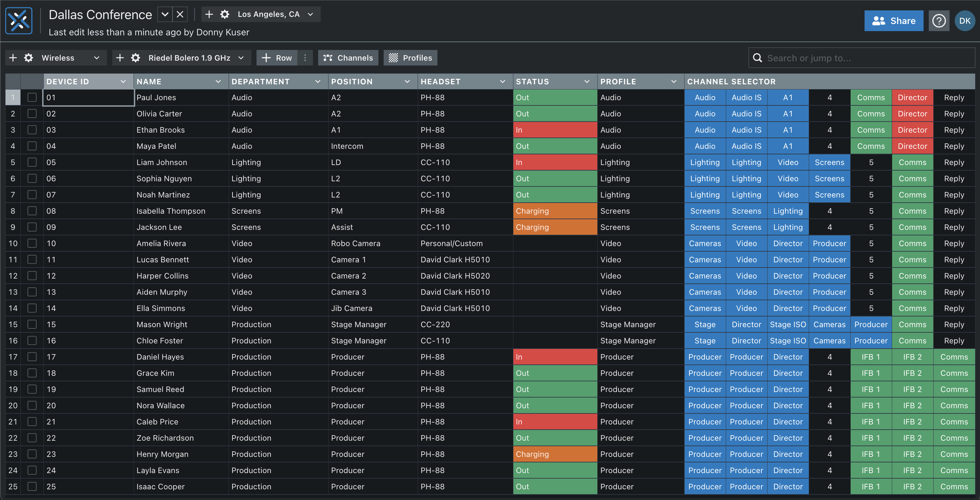Select the checkbox for Liam Johnson
The width and height of the screenshot is (980, 500).
coord(32,162)
